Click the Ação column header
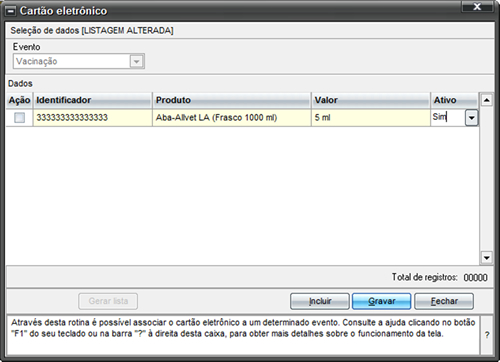500x362 pixels. click(x=19, y=100)
